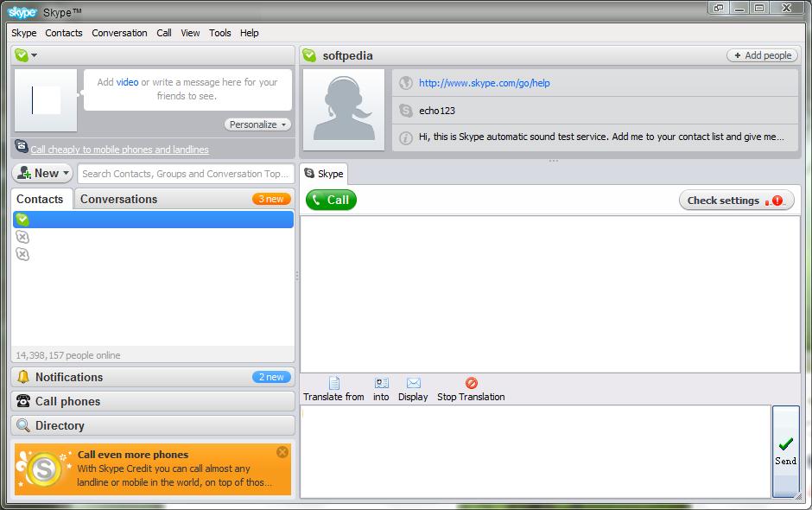Select the second offline contact
The image size is (812, 510).
(153, 254)
